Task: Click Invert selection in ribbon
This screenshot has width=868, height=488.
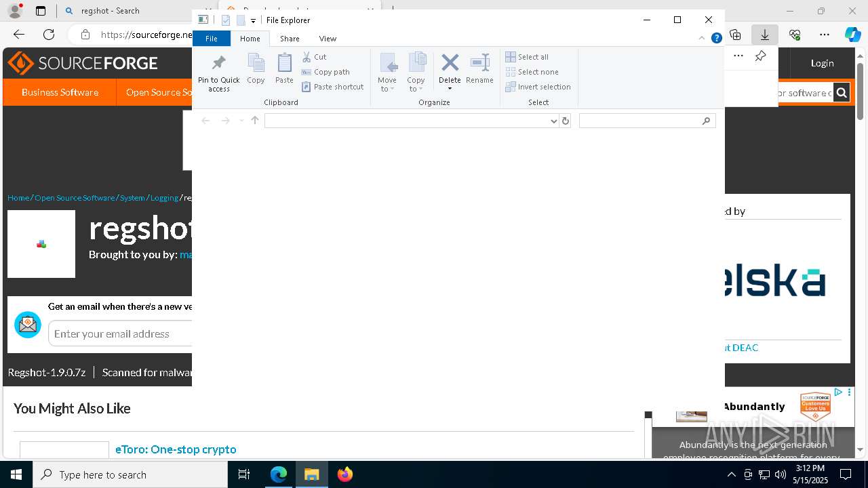Action: tap(538, 87)
